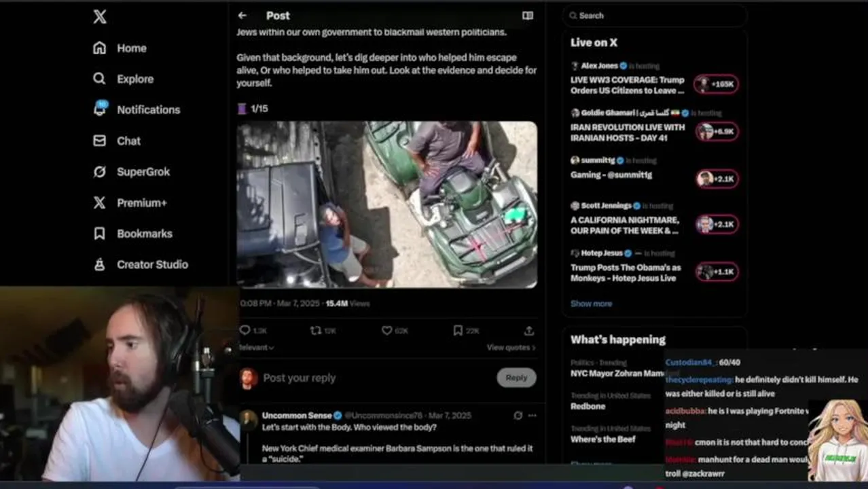Open the Home page icon
Viewport: 868px width, 489px height.
tap(99, 48)
